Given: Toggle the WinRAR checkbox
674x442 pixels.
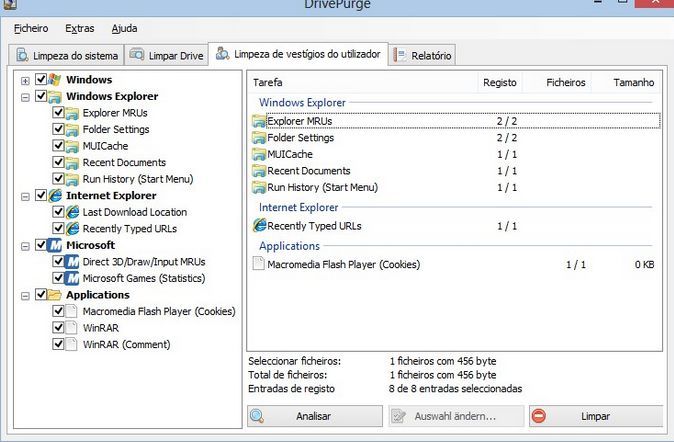Looking at the screenshot, I should pyautogui.click(x=58, y=328).
